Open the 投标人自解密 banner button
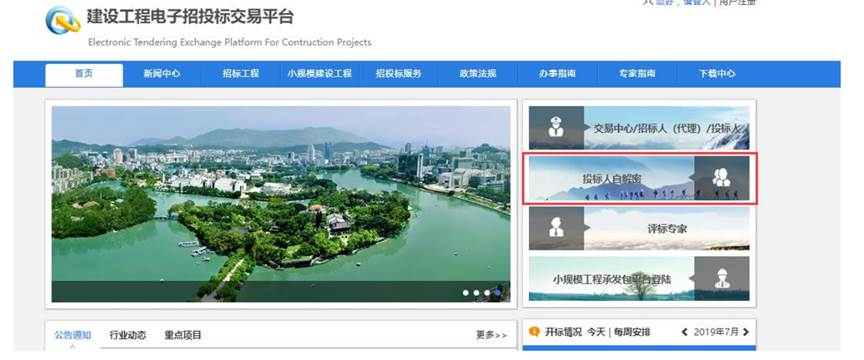This screenshot has width=864, height=360. [639, 178]
